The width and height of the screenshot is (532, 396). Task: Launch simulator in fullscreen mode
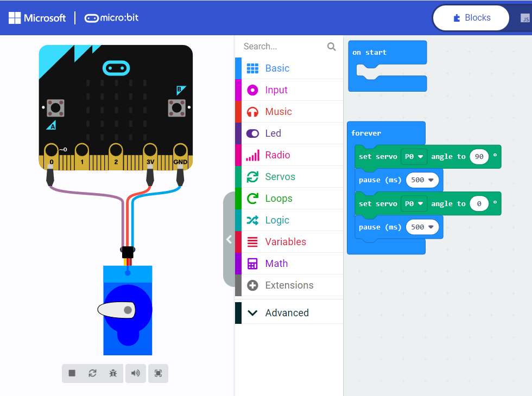158,373
